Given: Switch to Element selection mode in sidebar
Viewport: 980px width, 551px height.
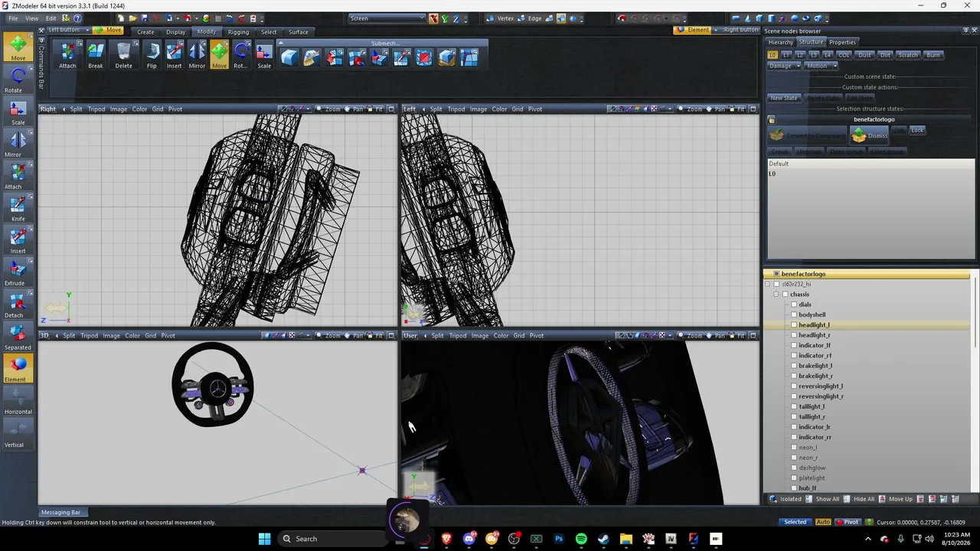Looking at the screenshot, I should (x=18, y=369).
